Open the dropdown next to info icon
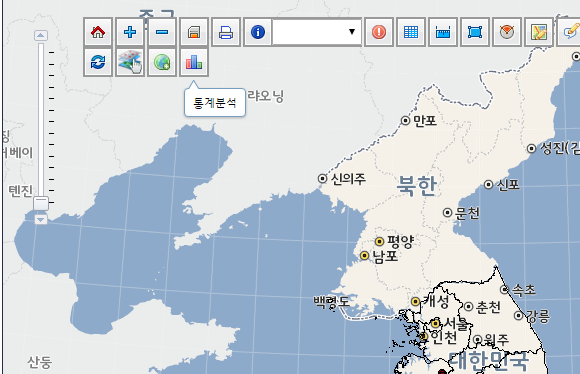The width and height of the screenshot is (580, 374). [317, 32]
